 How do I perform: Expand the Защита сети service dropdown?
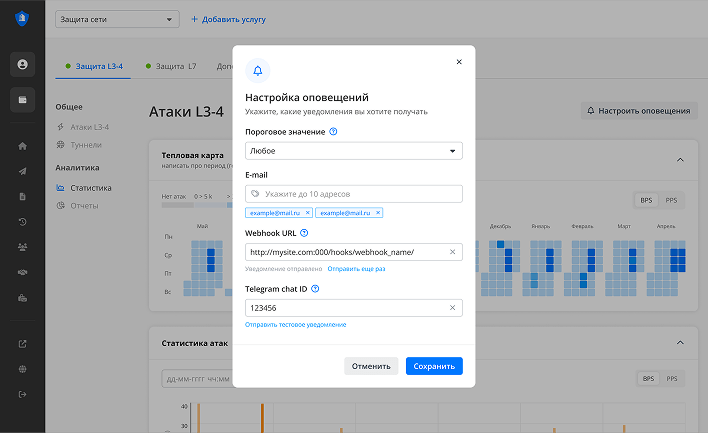[x=117, y=20]
